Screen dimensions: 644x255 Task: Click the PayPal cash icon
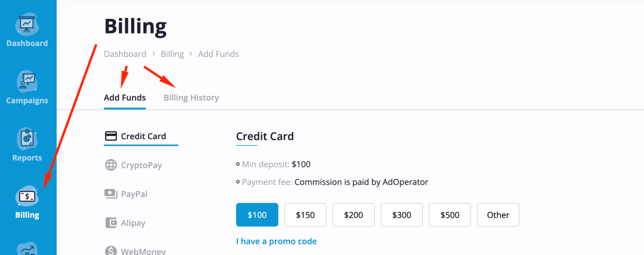[x=111, y=194]
